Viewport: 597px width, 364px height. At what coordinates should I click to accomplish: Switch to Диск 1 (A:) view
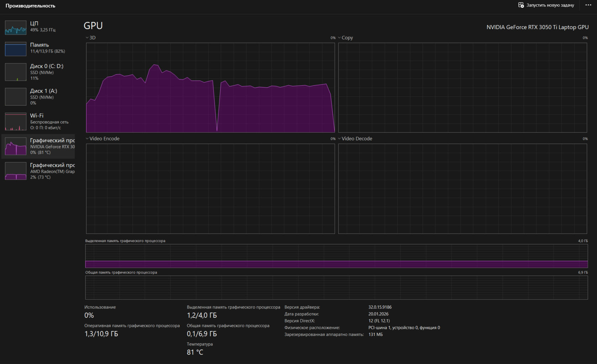(38, 97)
